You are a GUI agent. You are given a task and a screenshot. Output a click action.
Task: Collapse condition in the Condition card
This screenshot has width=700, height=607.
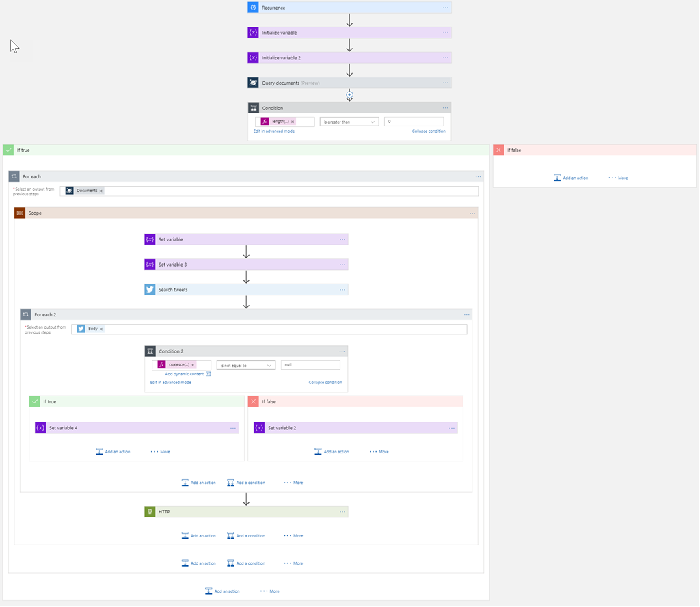point(429,131)
